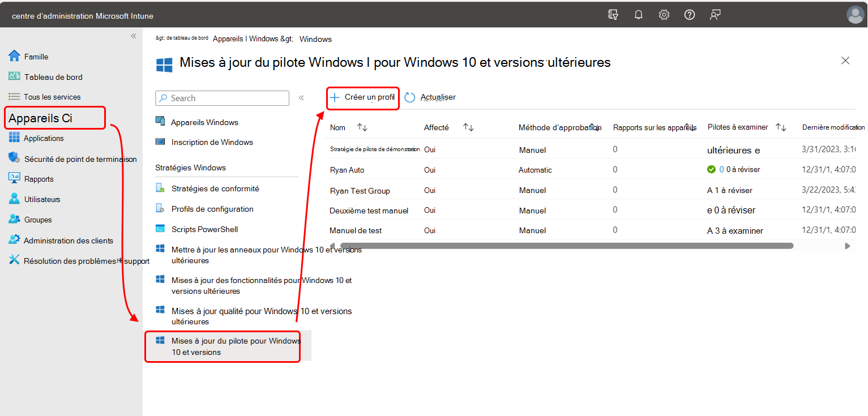
Task: Open the Ryan Auto policy
Action: point(347,170)
